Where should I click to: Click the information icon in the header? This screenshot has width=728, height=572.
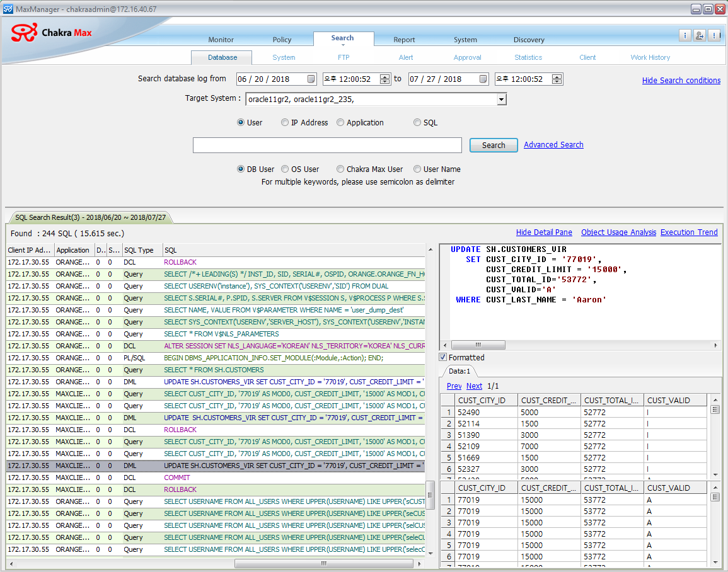pyautogui.click(x=685, y=35)
